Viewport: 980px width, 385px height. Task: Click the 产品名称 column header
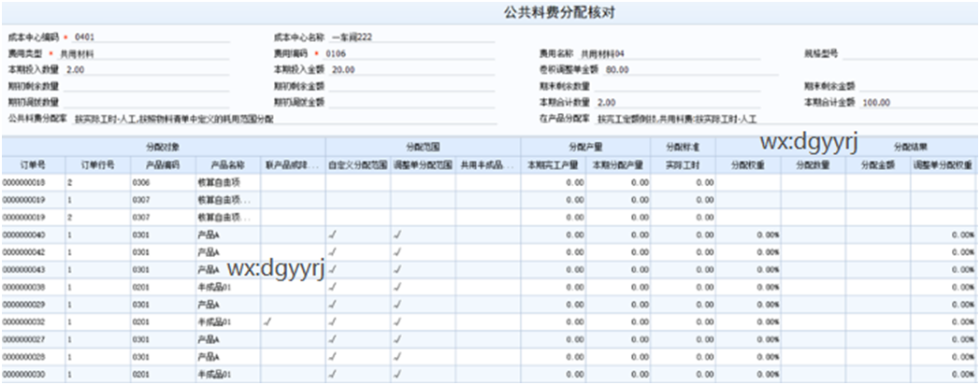point(228,165)
